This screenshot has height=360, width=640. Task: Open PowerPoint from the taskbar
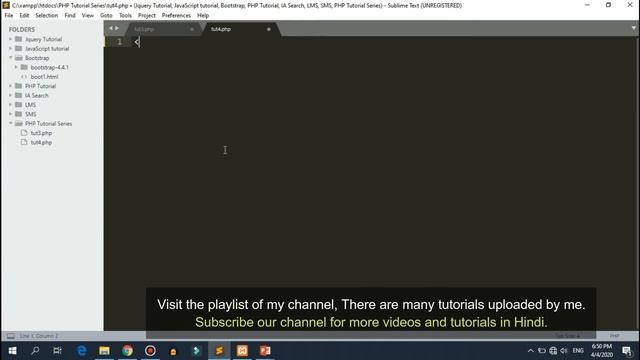(x=265, y=351)
